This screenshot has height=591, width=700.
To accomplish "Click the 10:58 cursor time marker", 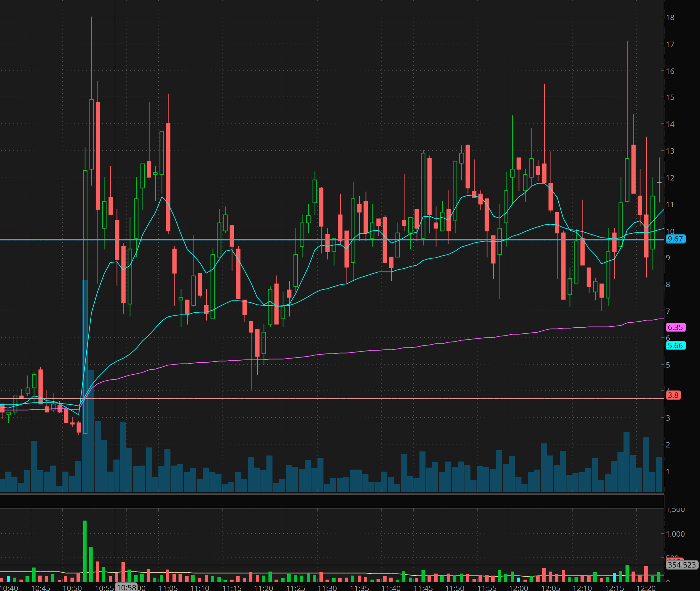I will (x=127, y=587).
